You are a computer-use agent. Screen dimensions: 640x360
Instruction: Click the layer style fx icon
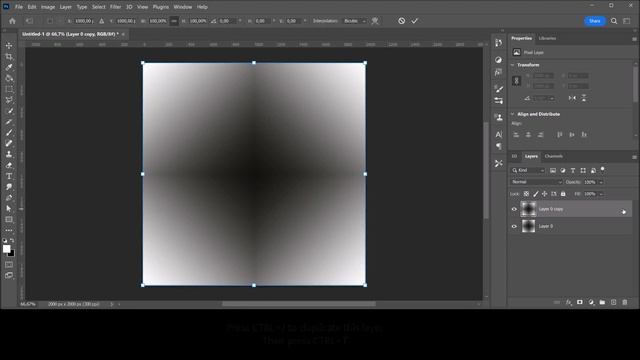(x=569, y=302)
